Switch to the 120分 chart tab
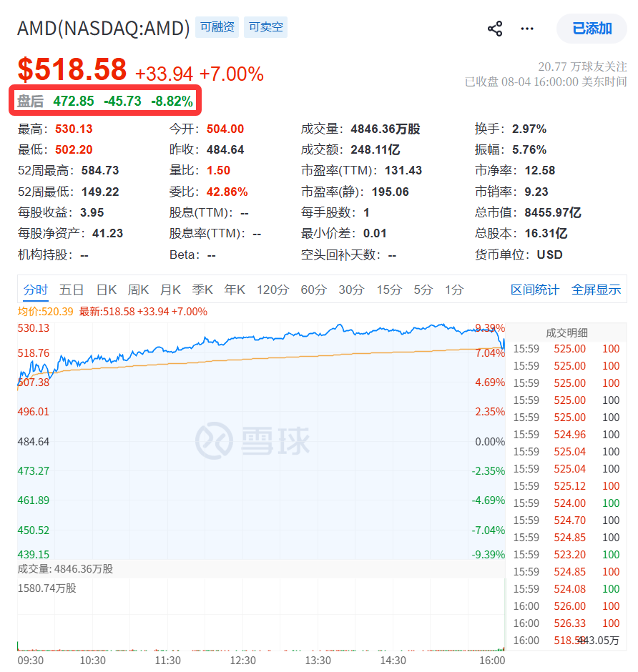Image resolution: width=638 pixels, height=672 pixels. click(273, 290)
